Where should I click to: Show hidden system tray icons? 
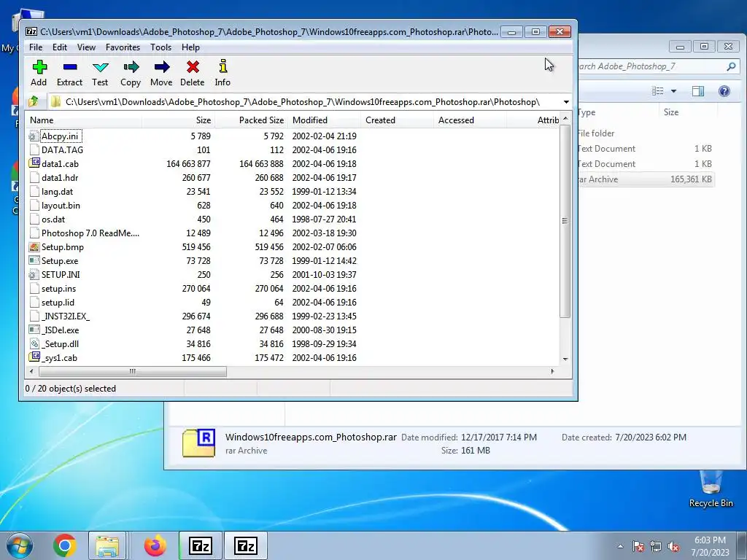click(620, 546)
